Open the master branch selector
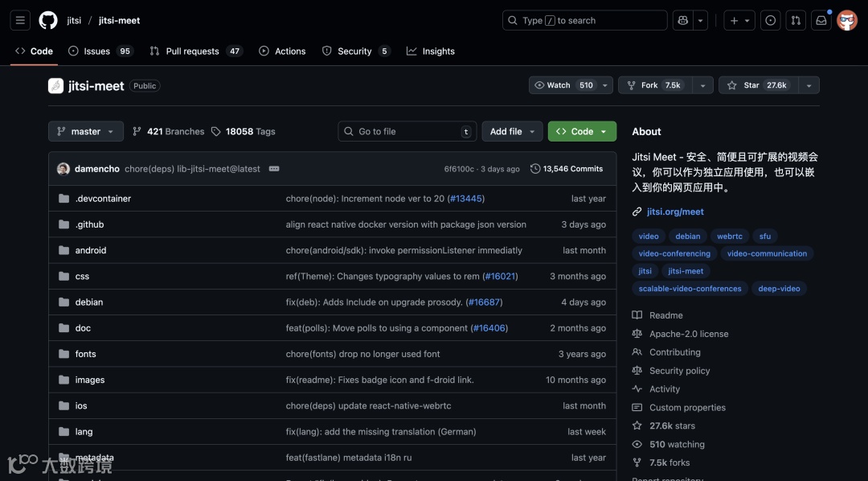 coord(86,131)
